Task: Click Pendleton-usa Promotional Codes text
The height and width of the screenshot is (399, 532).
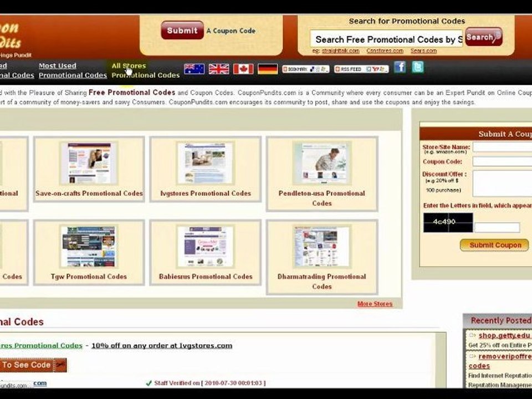Action: click(x=321, y=198)
